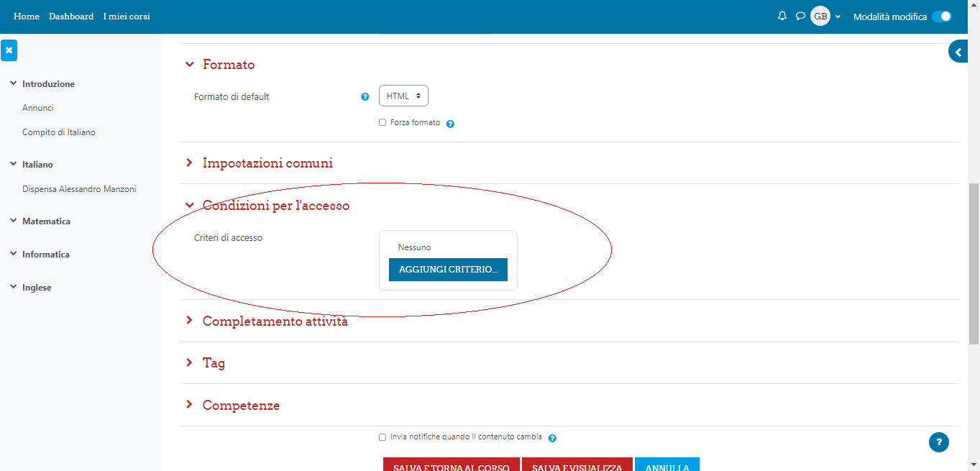Screen dimensions: 980x471
Task: Close the left course index drawer
Action: (9, 50)
